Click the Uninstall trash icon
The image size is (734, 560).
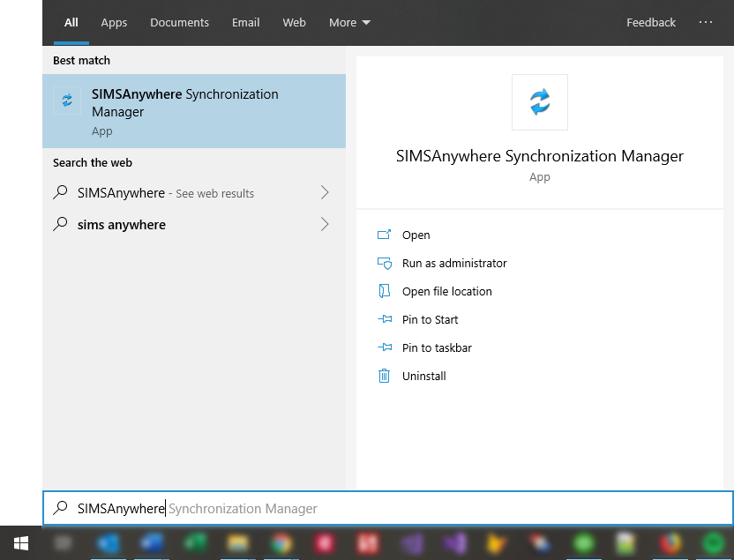click(x=384, y=376)
